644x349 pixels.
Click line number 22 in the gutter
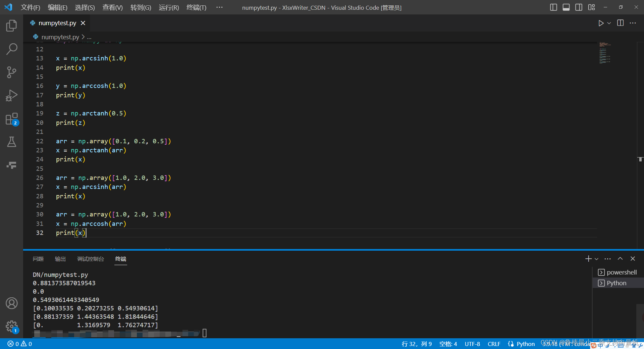point(40,141)
